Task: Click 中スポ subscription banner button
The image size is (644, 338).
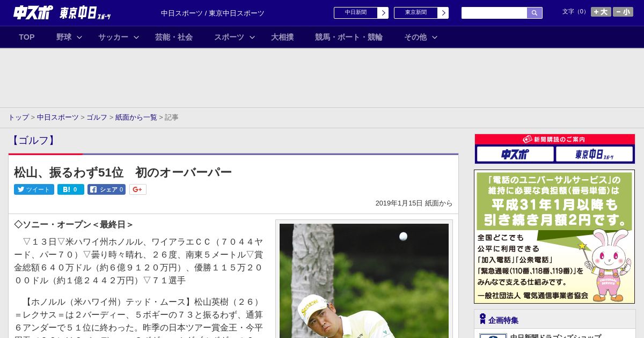Action: coord(515,155)
